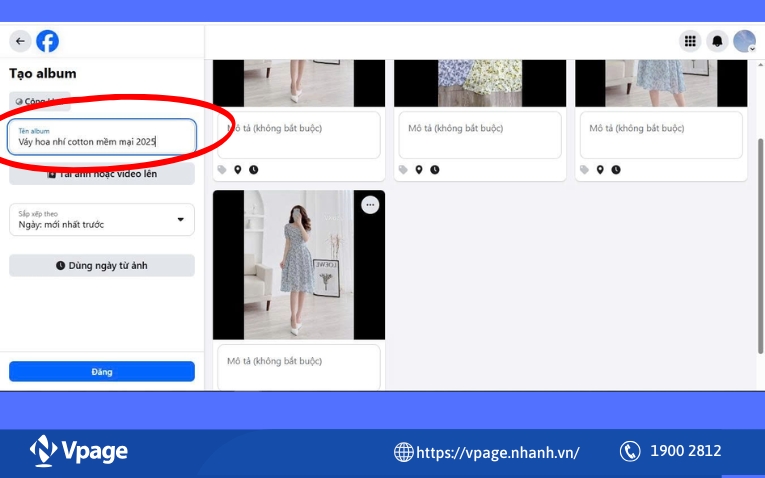
Task: Open the Facebook menu grid icon
Action: 690,41
